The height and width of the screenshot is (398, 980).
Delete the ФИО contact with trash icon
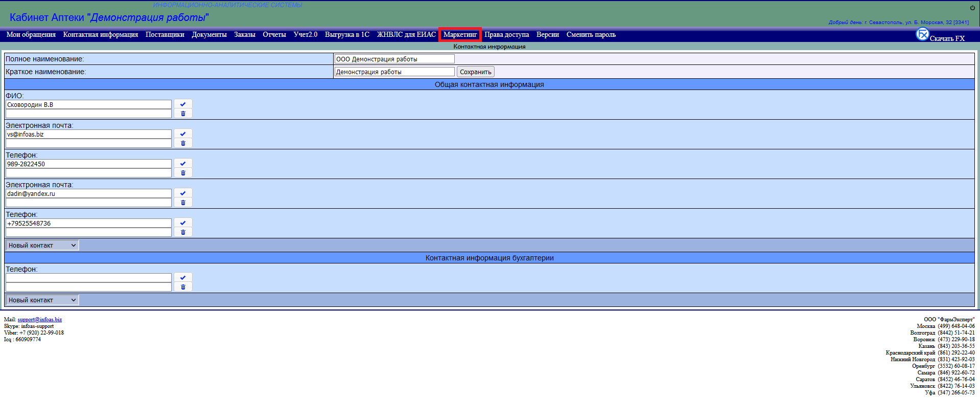[x=183, y=114]
